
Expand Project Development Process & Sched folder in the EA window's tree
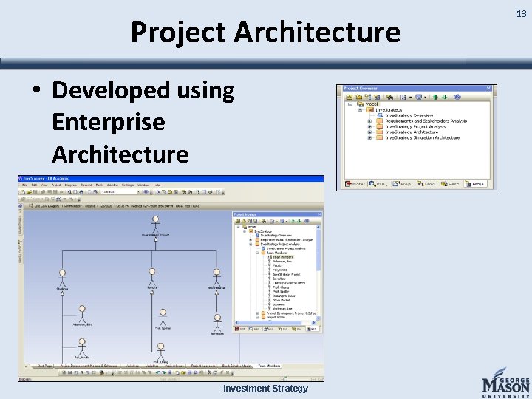pyautogui.click(x=257, y=313)
